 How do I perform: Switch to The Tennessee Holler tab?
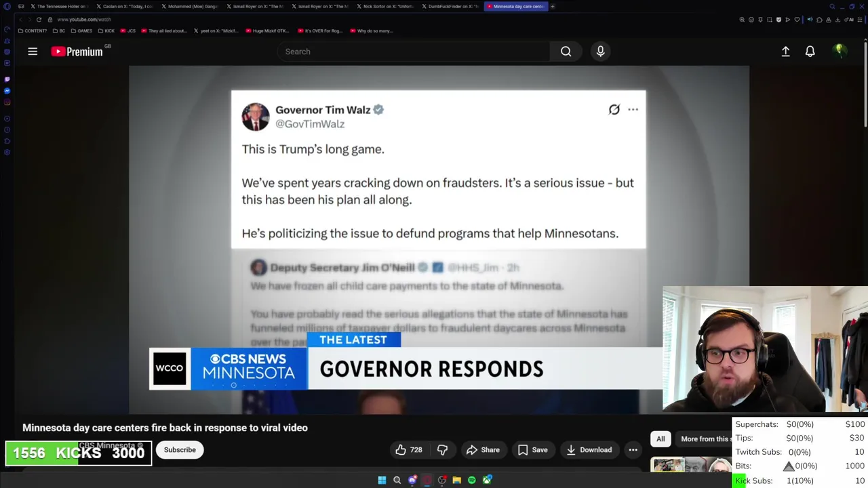58,6
